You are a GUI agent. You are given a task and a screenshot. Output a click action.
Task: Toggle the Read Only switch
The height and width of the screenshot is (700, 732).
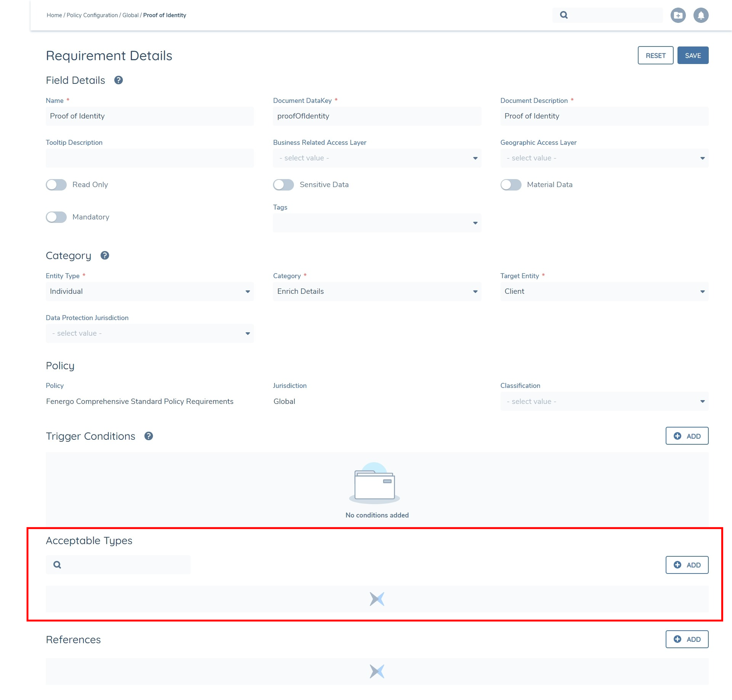[56, 185]
